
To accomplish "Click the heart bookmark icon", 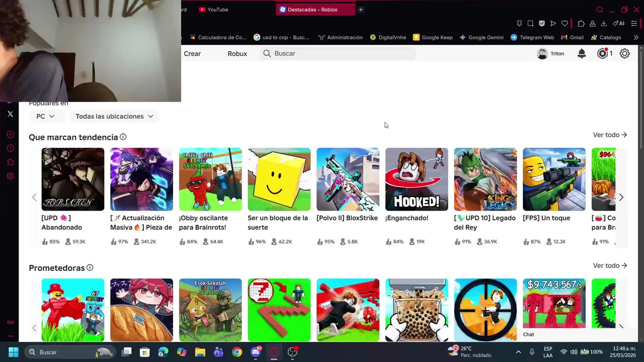I will pyautogui.click(x=565, y=24).
